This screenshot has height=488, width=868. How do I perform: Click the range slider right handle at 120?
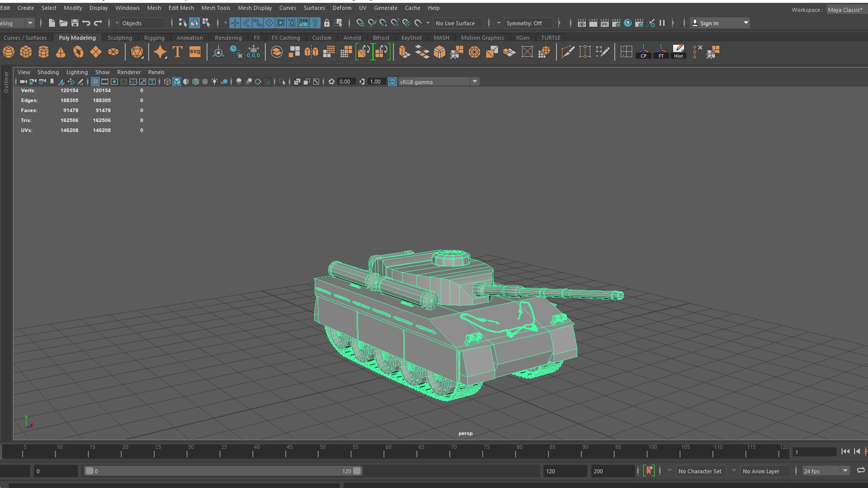coord(357,471)
